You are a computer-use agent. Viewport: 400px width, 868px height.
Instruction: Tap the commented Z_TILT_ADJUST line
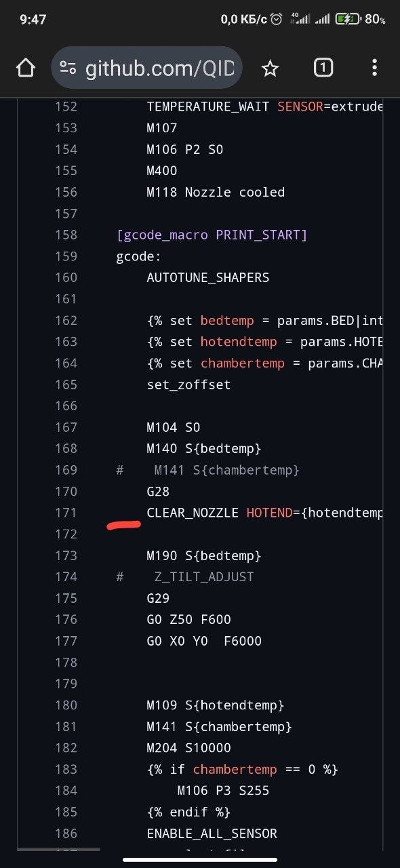point(185,577)
